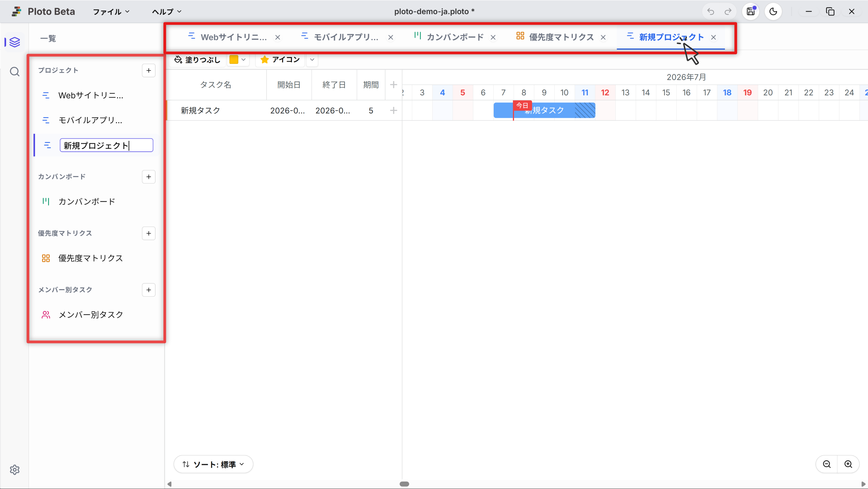The height and width of the screenshot is (489, 868).
Task: Add new 優先度マトリクス with plus button
Action: click(149, 233)
